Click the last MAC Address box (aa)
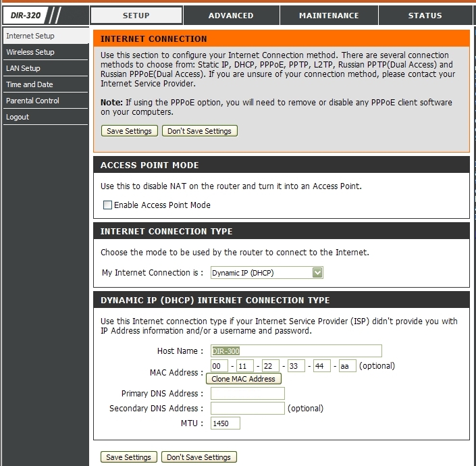Viewport: 476px width, 466px height. pyautogui.click(x=347, y=366)
